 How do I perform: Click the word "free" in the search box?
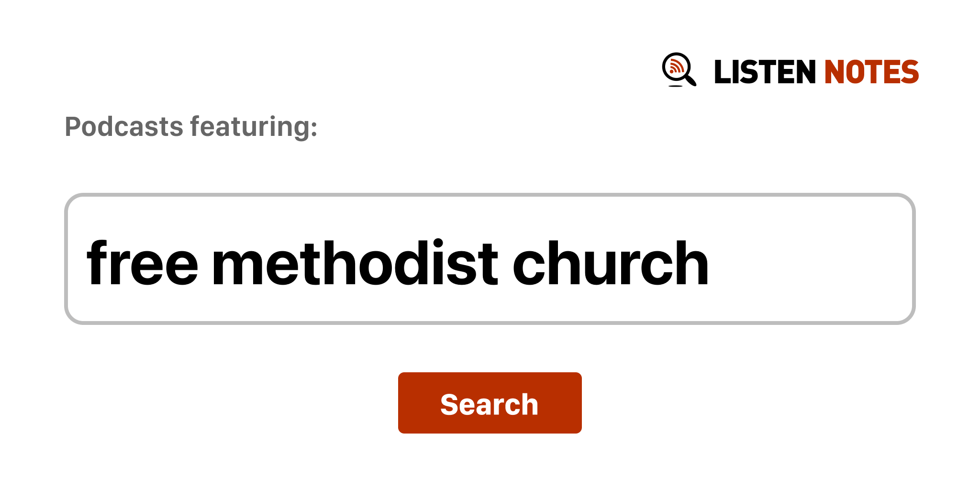142,264
